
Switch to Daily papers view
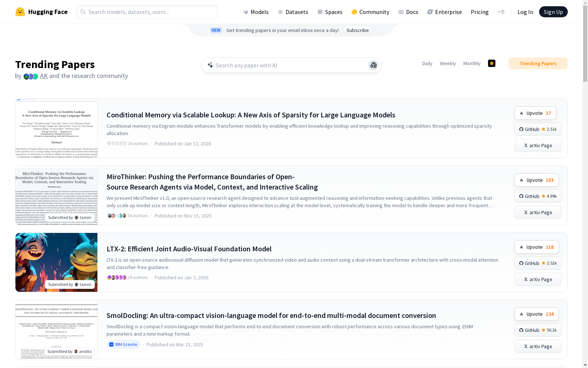[x=427, y=63]
